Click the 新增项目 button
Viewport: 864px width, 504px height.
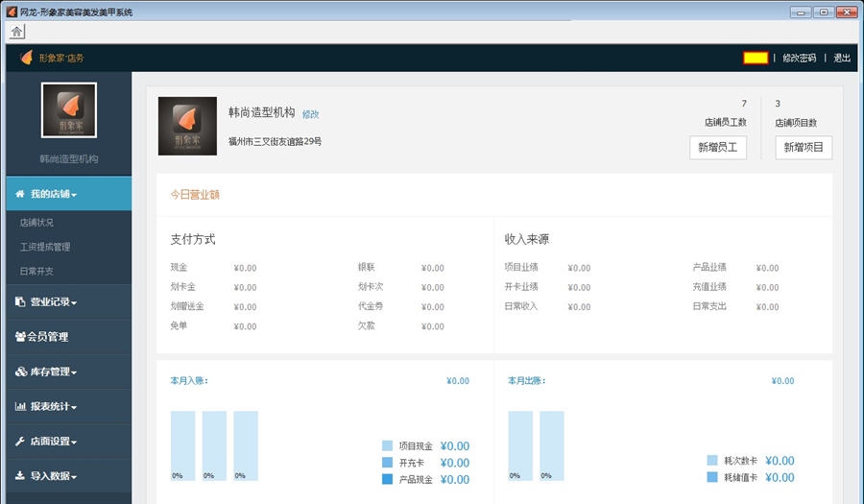point(804,147)
